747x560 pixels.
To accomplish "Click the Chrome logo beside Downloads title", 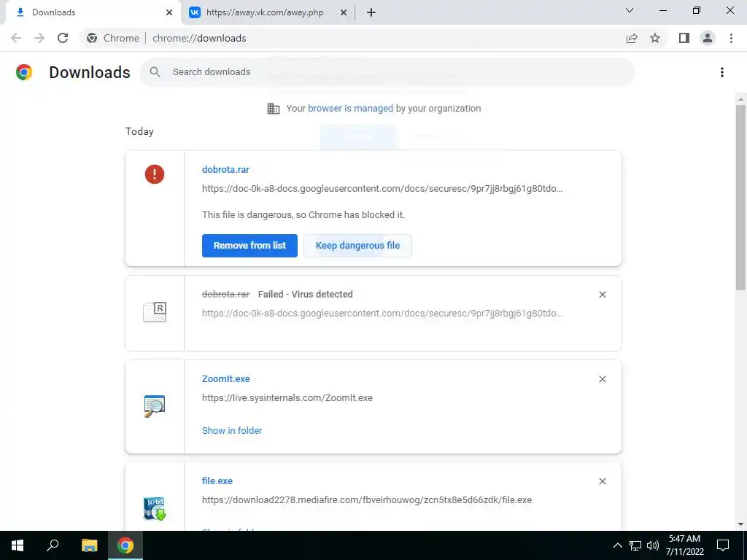I will tap(24, 72).
